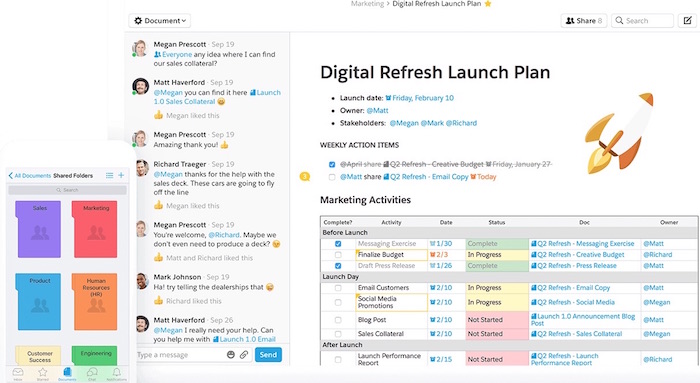Open the orange comment bubble beside action item
Viewport: 700px width, 383px height.
[x=304, y=177]
